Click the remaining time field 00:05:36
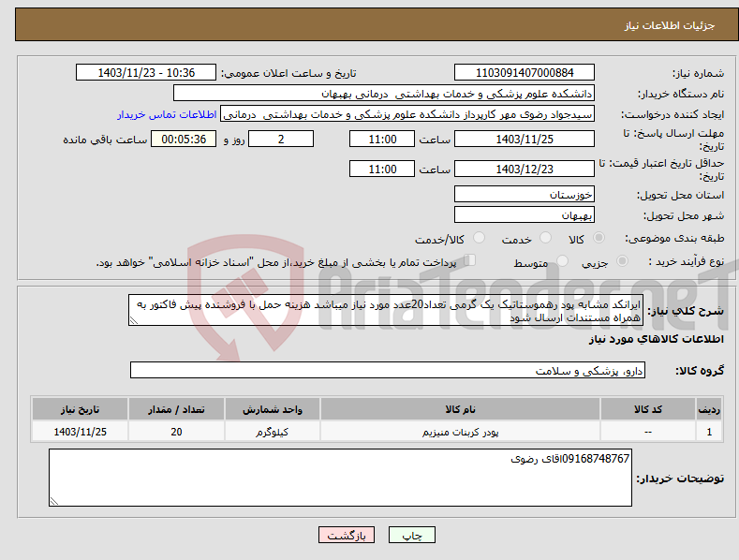 pos(184,139)
